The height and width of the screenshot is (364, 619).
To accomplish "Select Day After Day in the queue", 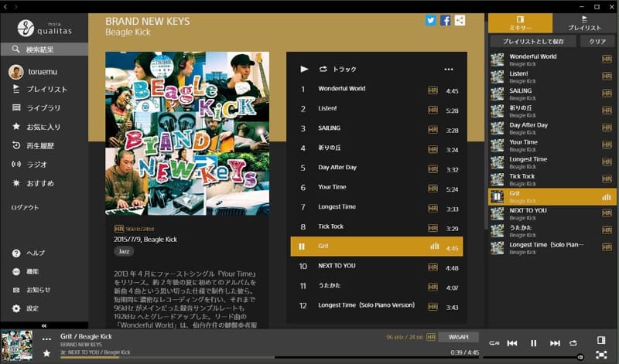I will (552, 128).
